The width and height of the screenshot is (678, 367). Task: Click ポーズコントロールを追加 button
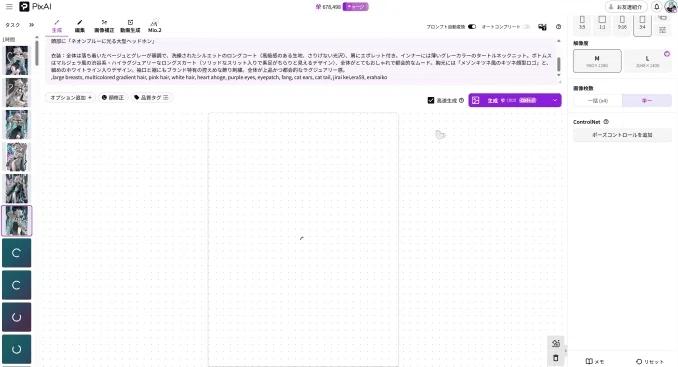622,135
